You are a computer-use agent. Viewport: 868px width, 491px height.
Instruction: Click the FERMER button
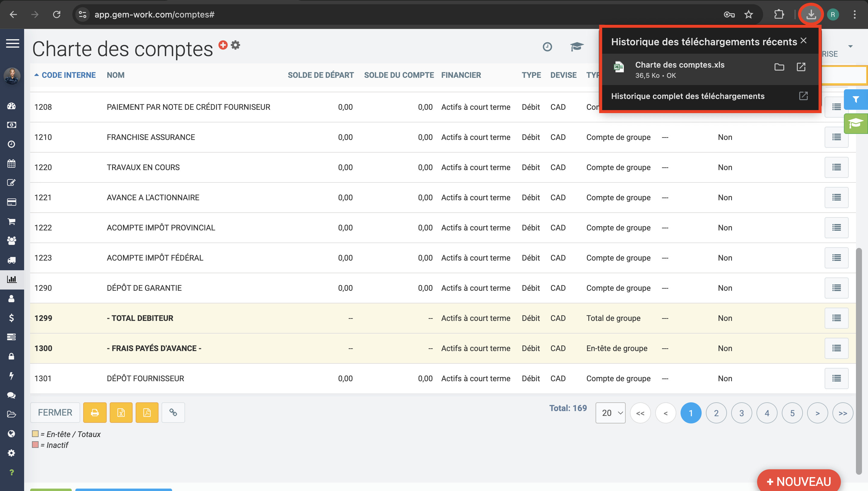click(x=55, y=412)
